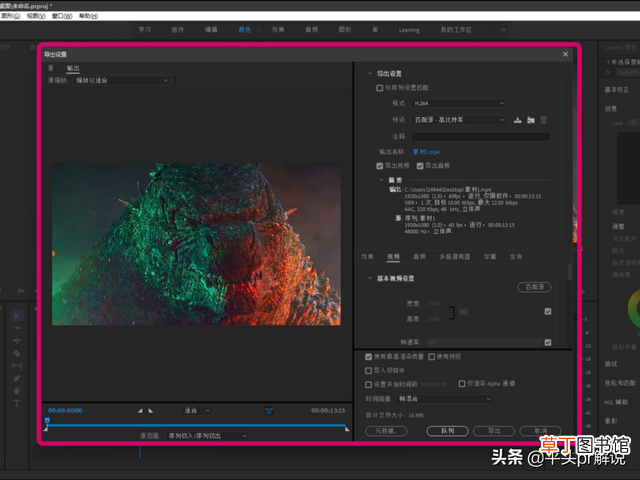Viewport: 640px width, 480px height.
Task: Enable match sequence settings checkbox
Action: [x=380, y=88]
